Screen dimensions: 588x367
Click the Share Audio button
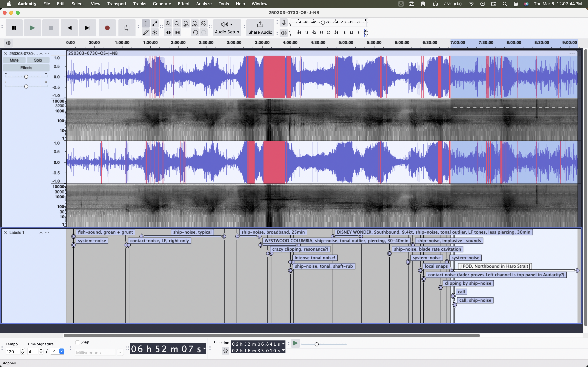coord(260,28)
